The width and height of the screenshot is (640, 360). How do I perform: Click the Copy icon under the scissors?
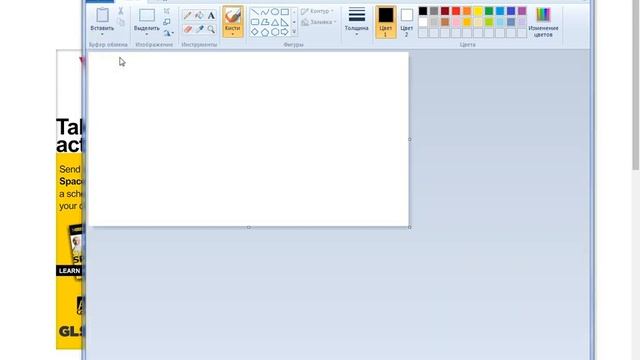tap(121, 22)
